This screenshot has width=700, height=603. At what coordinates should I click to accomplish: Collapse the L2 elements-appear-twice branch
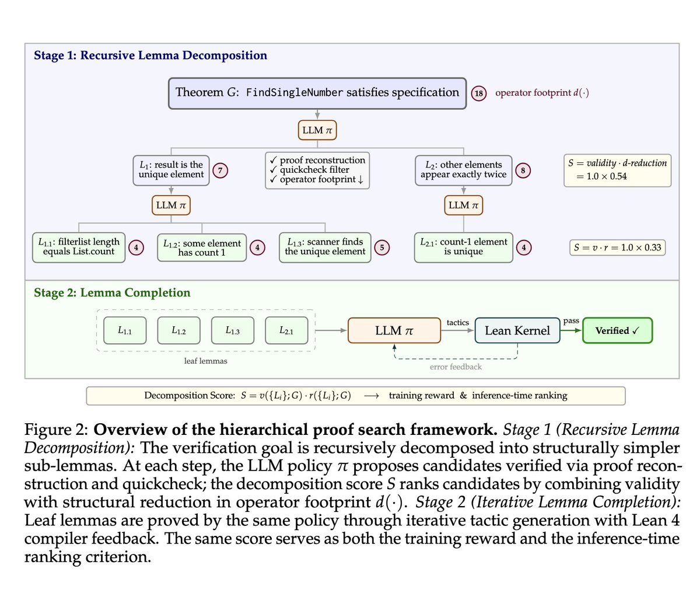(x=463, y=169)
